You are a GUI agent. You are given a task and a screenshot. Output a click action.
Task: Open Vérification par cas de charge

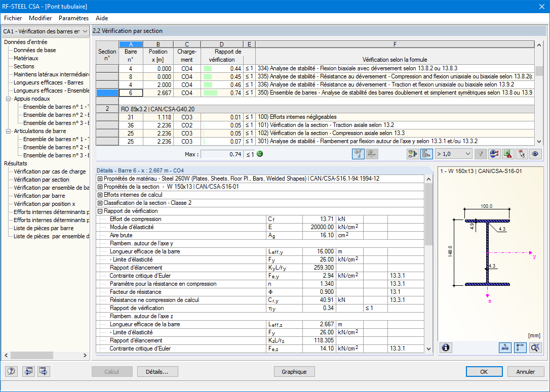click(50, 171)
